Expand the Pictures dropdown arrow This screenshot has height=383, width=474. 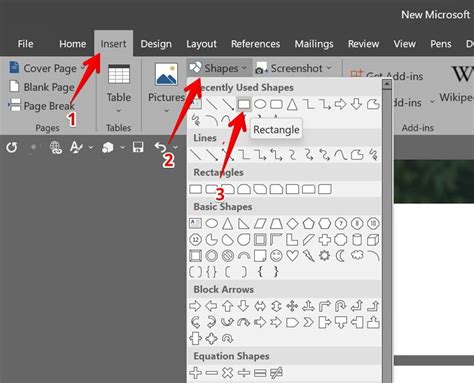166,111
